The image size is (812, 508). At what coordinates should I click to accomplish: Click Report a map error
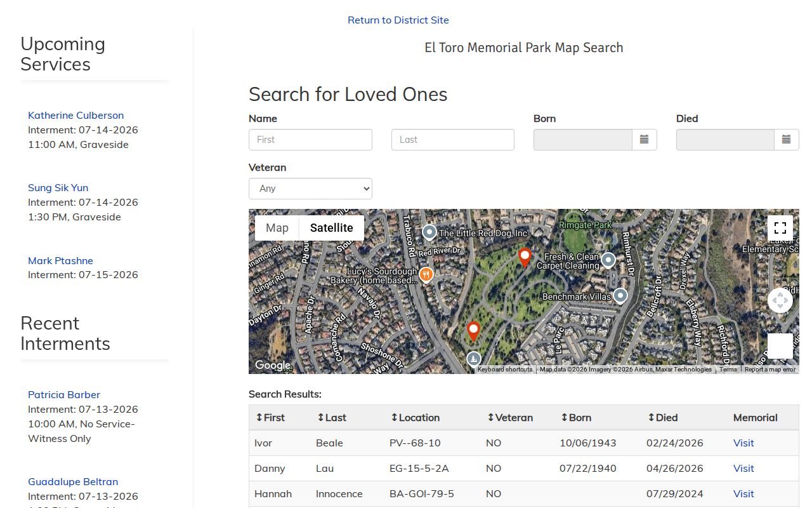coord(770,370)
